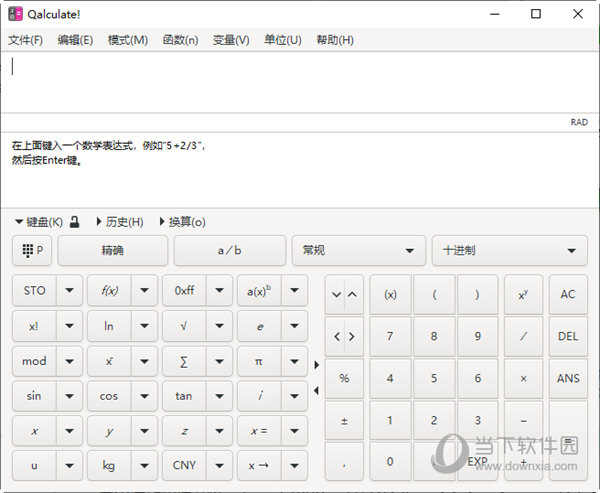Screen dimensions: 600x493
Task: Open the 模式(M) menu
Action: coord(127,40)
